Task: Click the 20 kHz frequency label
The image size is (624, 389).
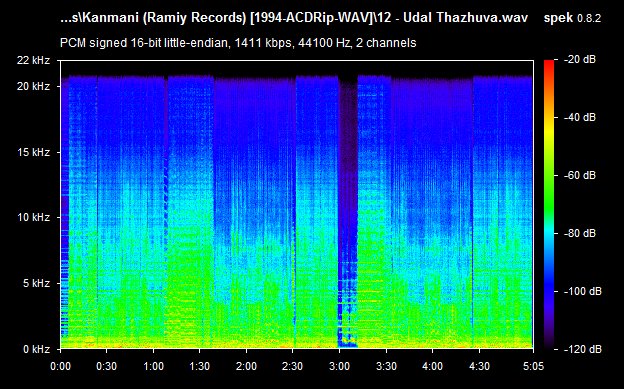Action: tap(33, 86)
